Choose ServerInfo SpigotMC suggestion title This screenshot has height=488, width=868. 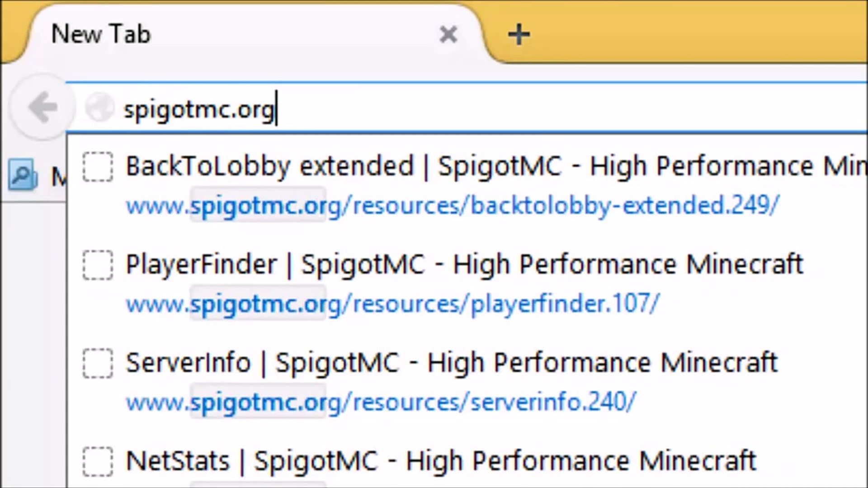click(452, 363)
